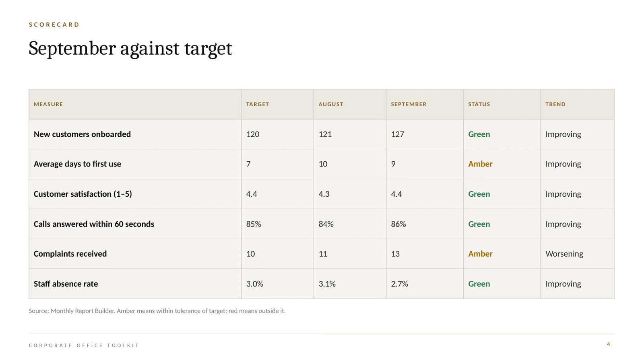Click the August value 11 for complaints

[x=323, y=254]
